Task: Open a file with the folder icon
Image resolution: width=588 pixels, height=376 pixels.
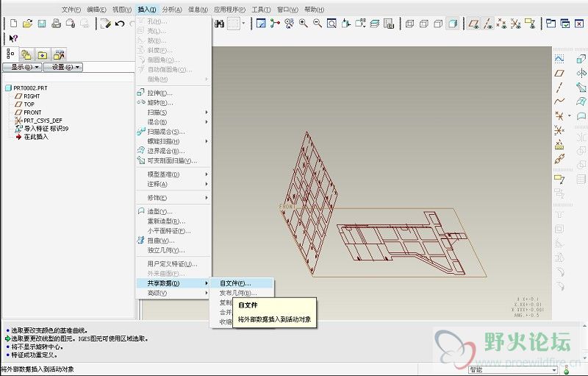Action: point(27,24)
